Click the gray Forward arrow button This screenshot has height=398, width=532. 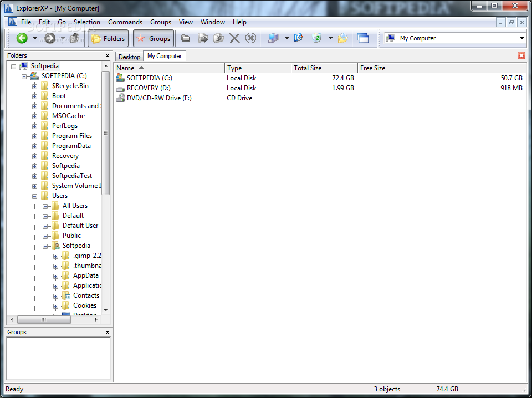click(x=50, y=38)
